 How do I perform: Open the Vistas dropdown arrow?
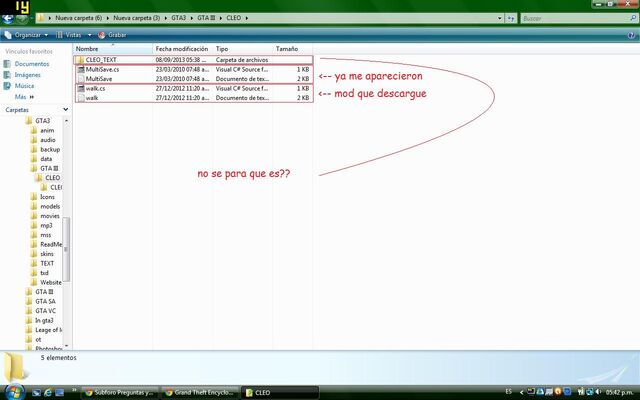click(x=90, y=36)
